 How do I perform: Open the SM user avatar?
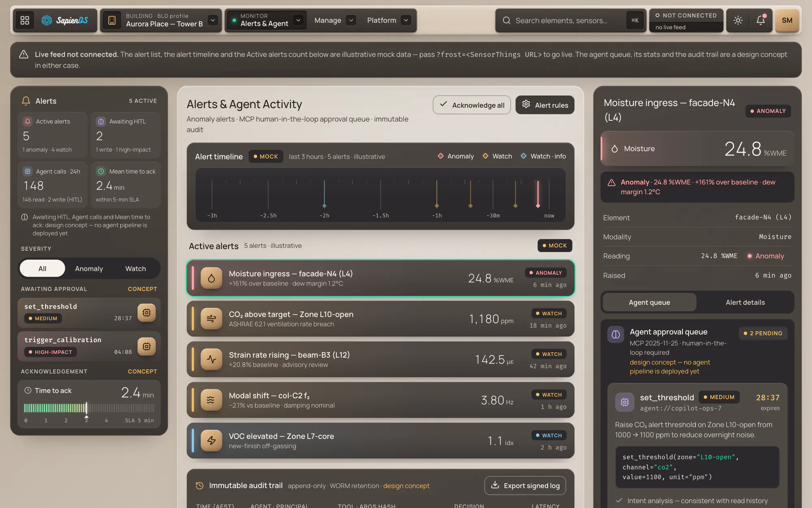(787, 20)
